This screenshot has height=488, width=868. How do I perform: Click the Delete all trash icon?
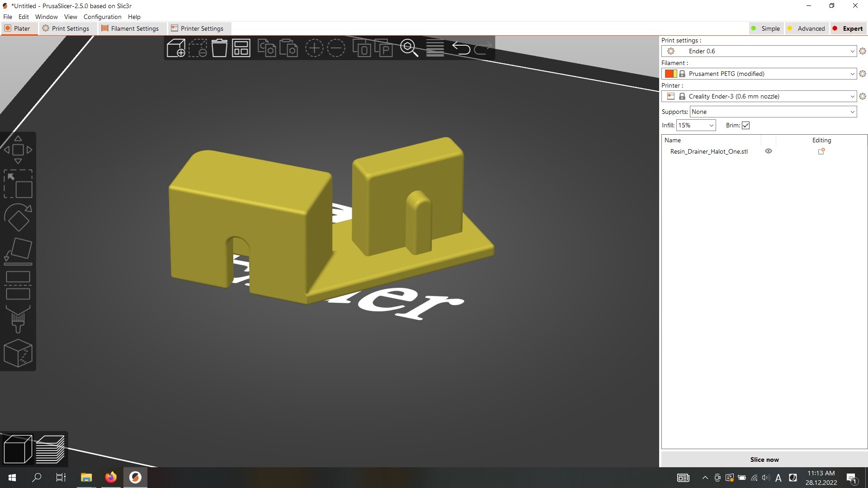coord(219,48)
